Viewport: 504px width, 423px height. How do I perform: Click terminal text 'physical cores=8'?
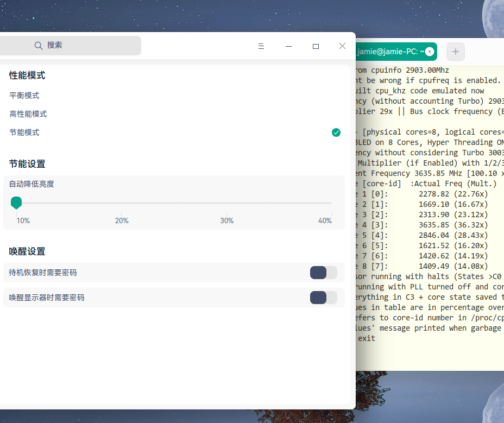(x=401, y=132)
